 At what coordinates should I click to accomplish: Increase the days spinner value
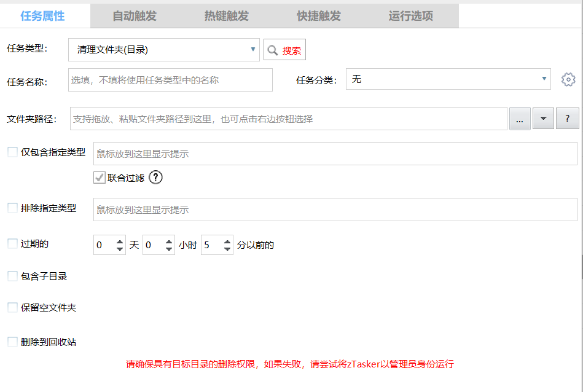(120, 241)
